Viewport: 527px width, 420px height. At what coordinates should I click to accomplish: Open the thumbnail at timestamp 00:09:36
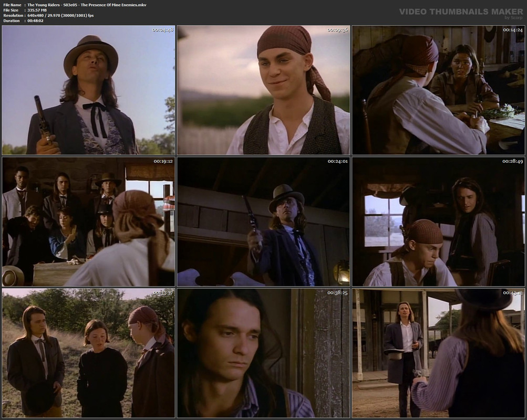tap(264, 90)
